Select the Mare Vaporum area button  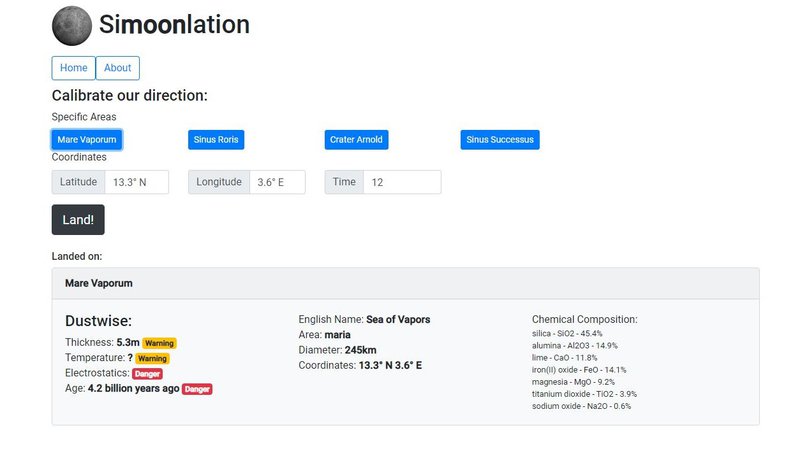click(88, 140)
